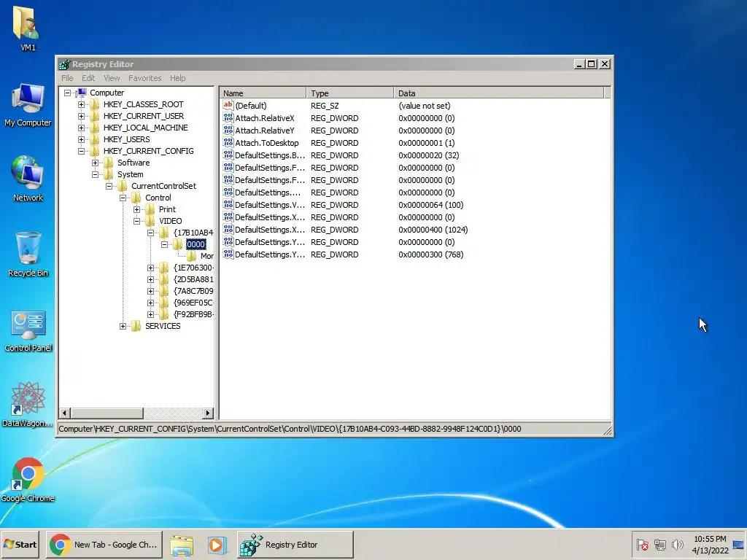The width and height of the screenshot is (747, 560).
Task: Click the Attach.RelativeX DWORD icon
Action: point(228,117)
